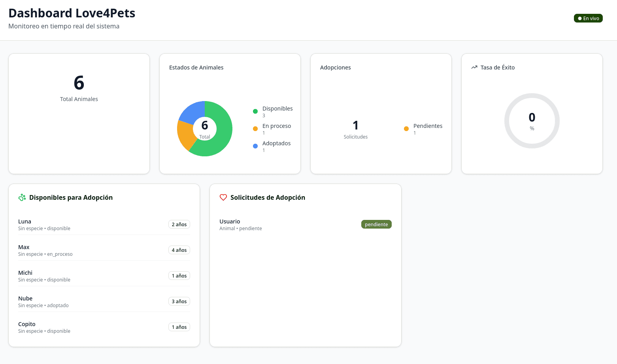This screenshot has height=364, width=617.
Task: Select the animal name Michi
Action: (25, 273)
